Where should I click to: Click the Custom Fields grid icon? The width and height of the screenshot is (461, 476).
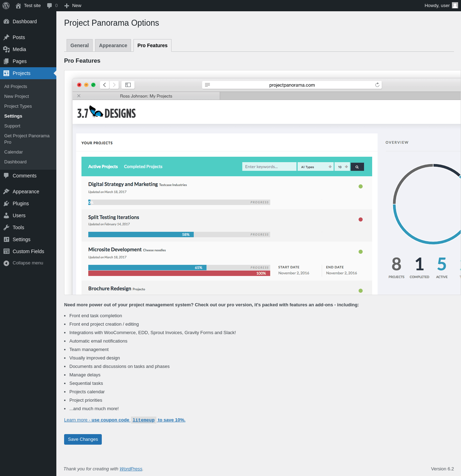point(6,251)
